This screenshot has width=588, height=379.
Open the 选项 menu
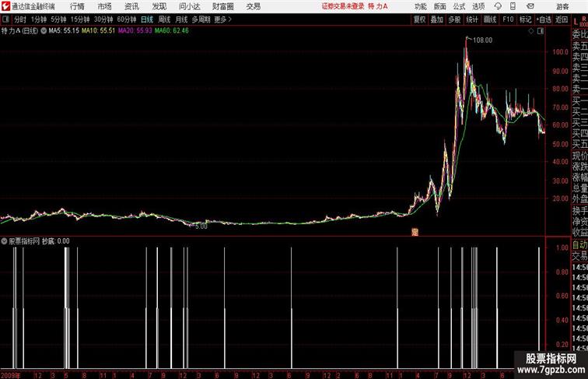coord(478,6)
